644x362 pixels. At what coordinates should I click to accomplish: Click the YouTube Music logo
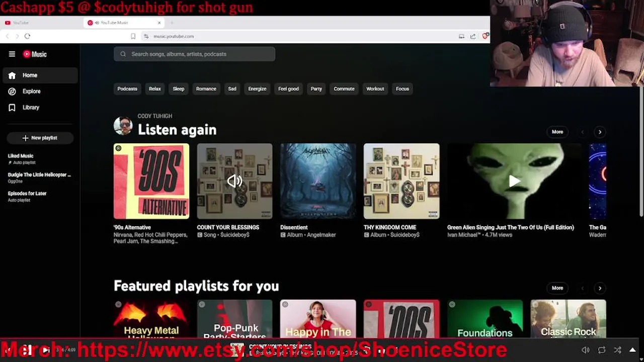35,54
